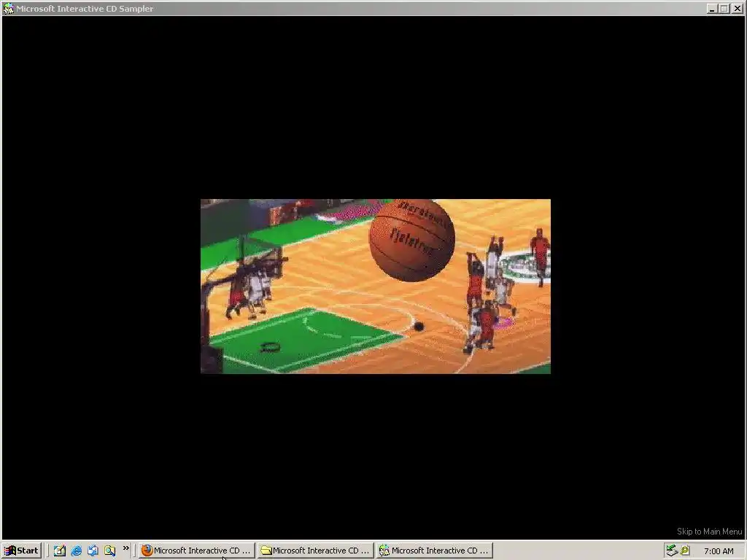The height and width of the screenshot is (560, 747).
Task: Maximize the CD Sampler window
Action: (x=724, y=9)
